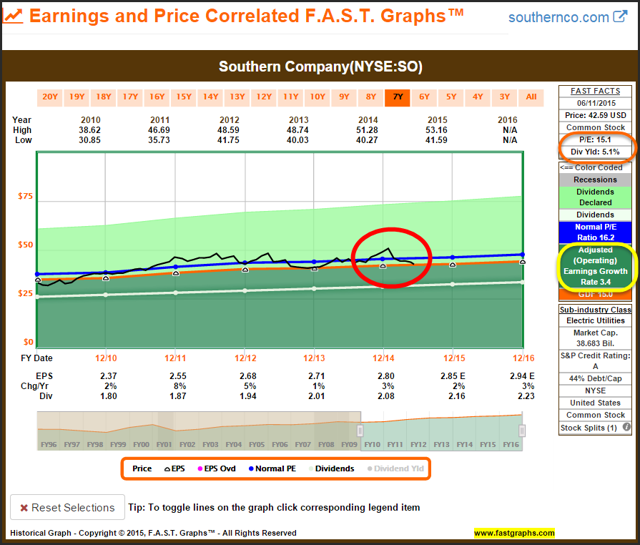The width and height of the screenshot is (640, 545).
Task: Click the 2.85 E EPS estimate for 2015
Action: click(x=452, y=376)
